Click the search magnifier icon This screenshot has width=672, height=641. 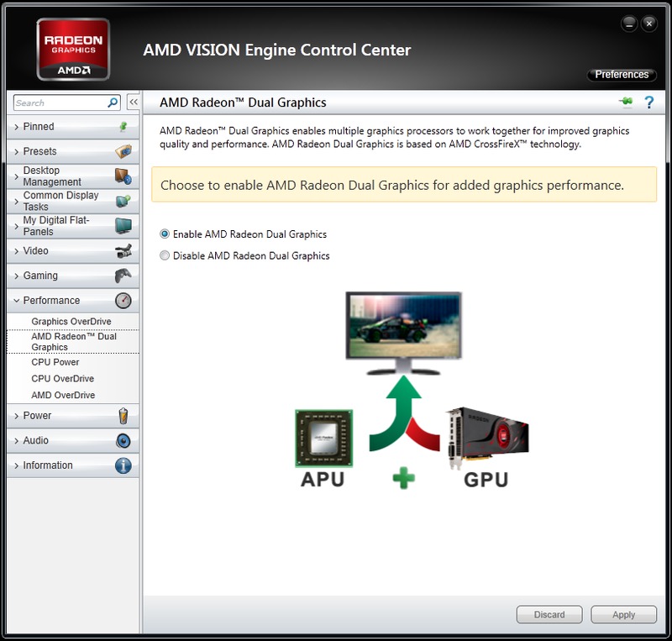(113, 102)
